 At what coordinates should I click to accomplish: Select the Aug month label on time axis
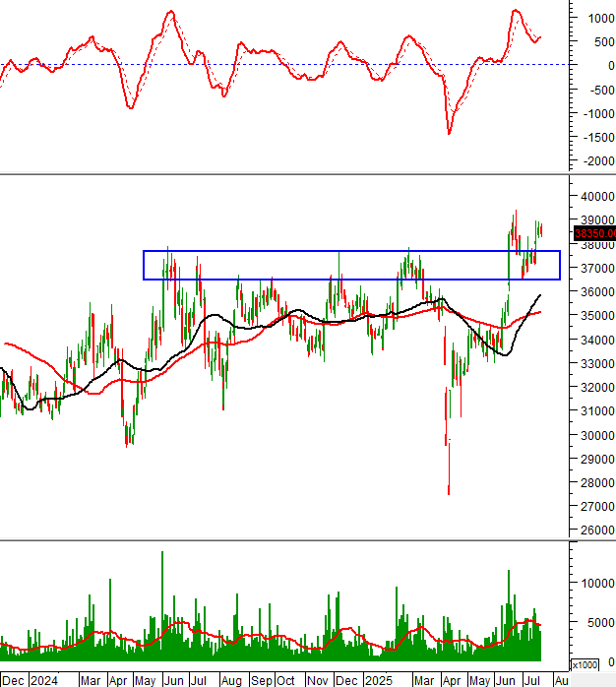pos(231,681)
